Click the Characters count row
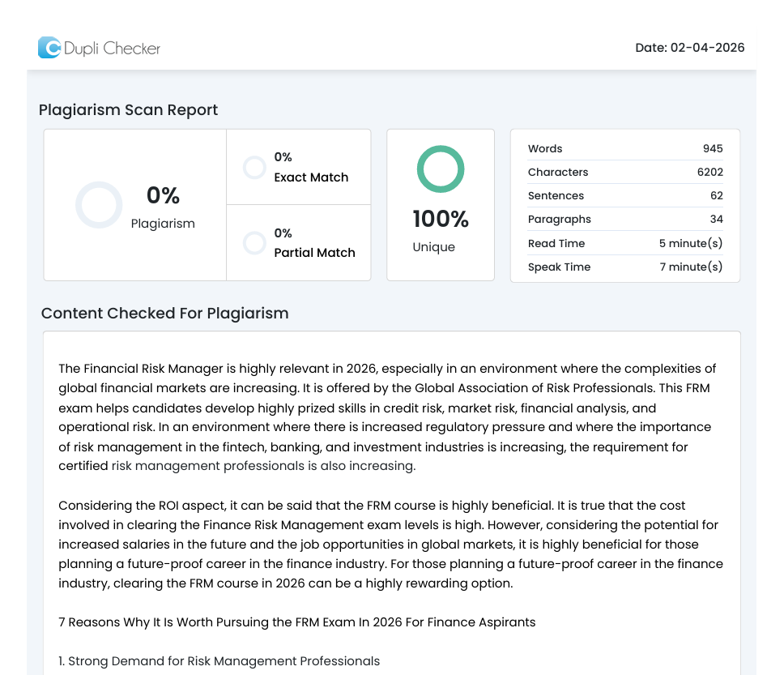 (x=624, y=173)
